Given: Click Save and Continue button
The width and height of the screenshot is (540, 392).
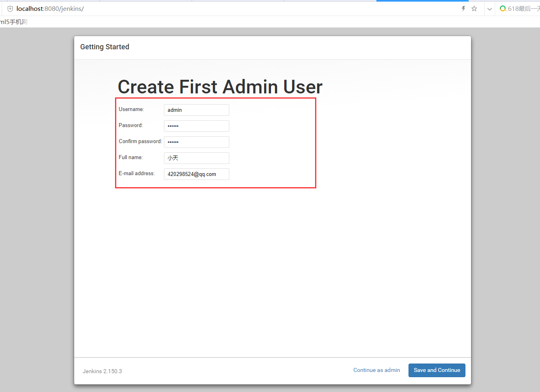Looking at the screenshot, I should coord(437,370).
